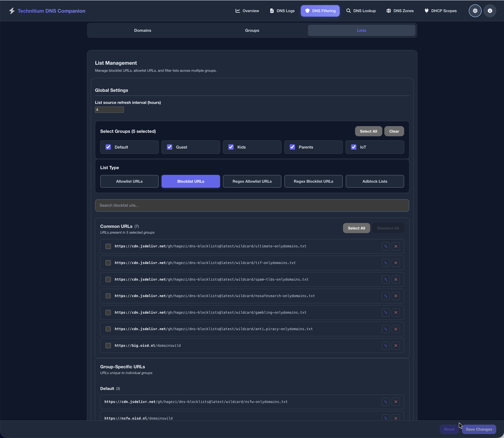Switch to the Domains tab
The width and height of the screenshot is (504, 438).
143,30
